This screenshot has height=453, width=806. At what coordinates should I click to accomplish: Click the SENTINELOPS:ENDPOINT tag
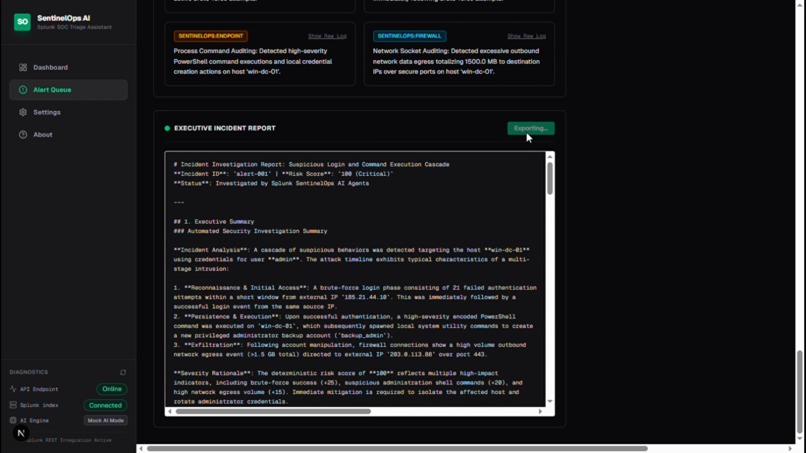click(211, 36)
